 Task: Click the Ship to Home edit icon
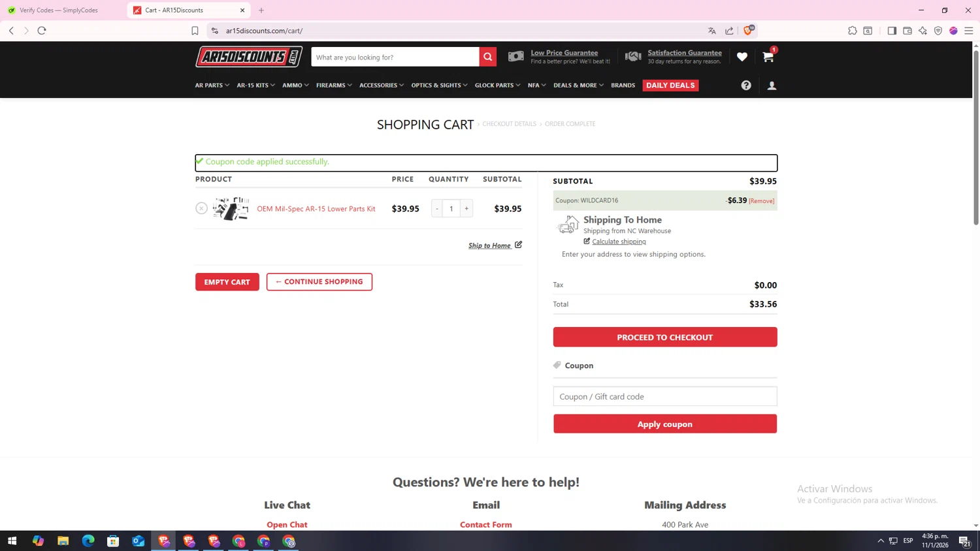518,245
